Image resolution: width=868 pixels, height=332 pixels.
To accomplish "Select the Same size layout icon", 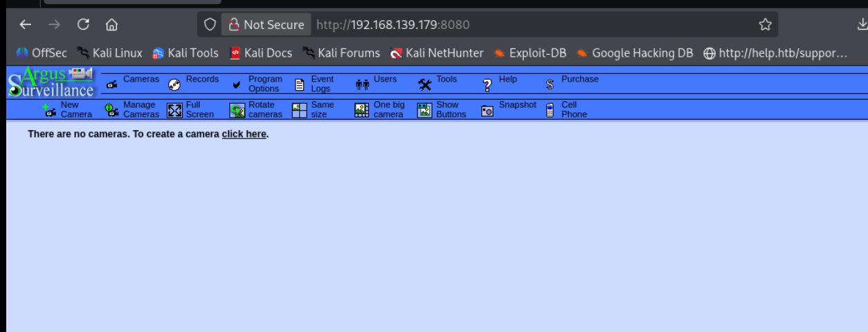I will [299, 110].
